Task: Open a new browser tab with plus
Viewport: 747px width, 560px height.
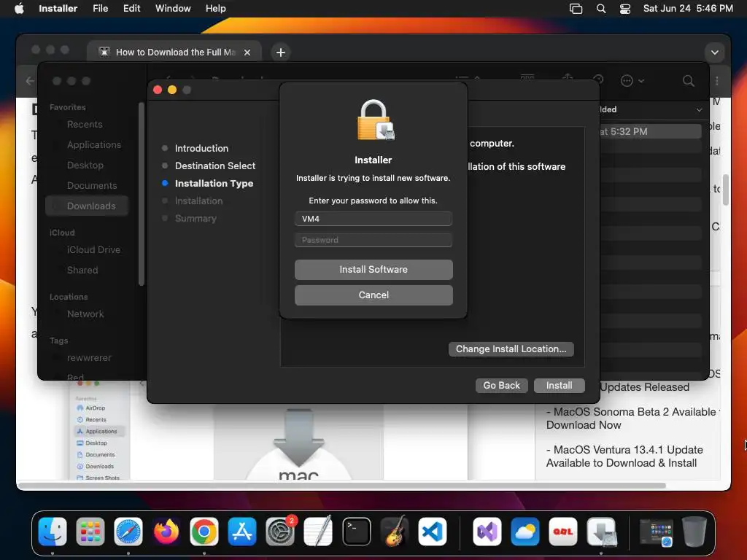Action: click(281, 52)
